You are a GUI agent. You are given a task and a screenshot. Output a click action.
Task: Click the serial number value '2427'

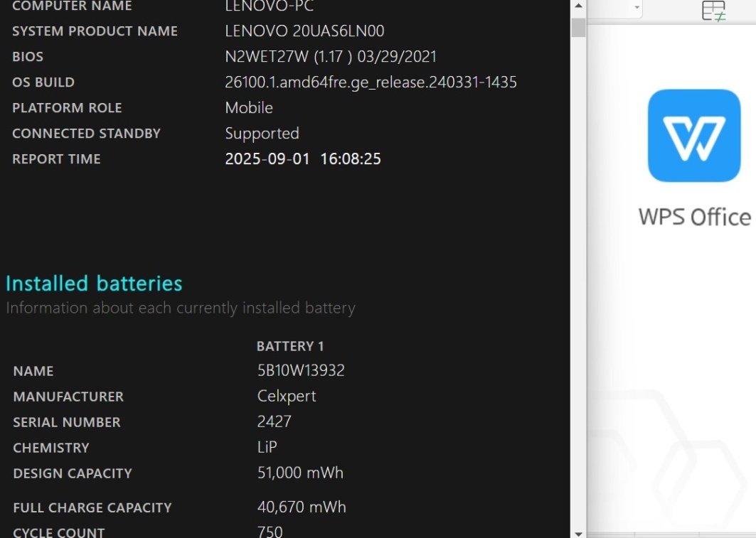point(275,421)
